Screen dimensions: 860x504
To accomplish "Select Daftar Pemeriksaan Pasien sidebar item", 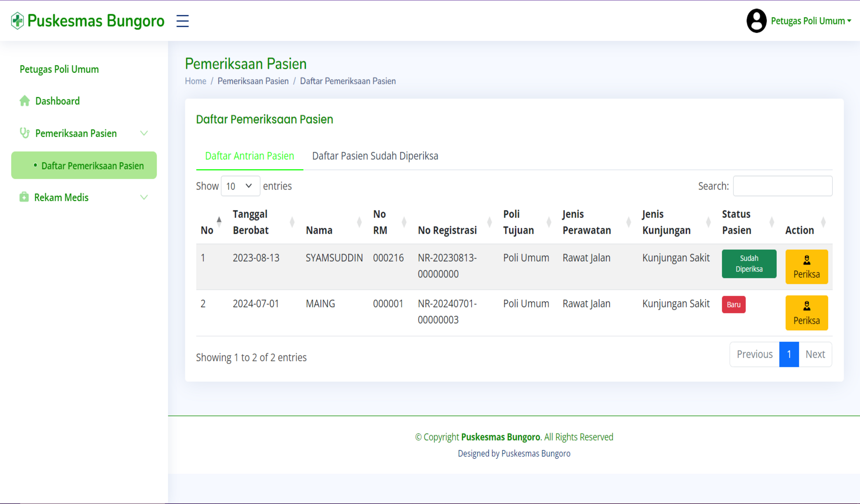I will coord(92,166).
